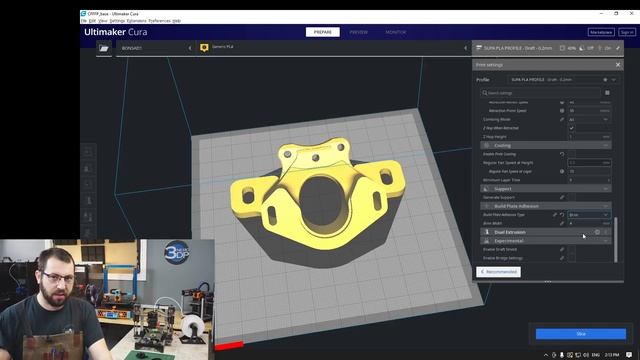The width and height of the screenshot is (640, 360).
Task: Click the link icon beside Brim Width
Action: (x=562, y=223)
